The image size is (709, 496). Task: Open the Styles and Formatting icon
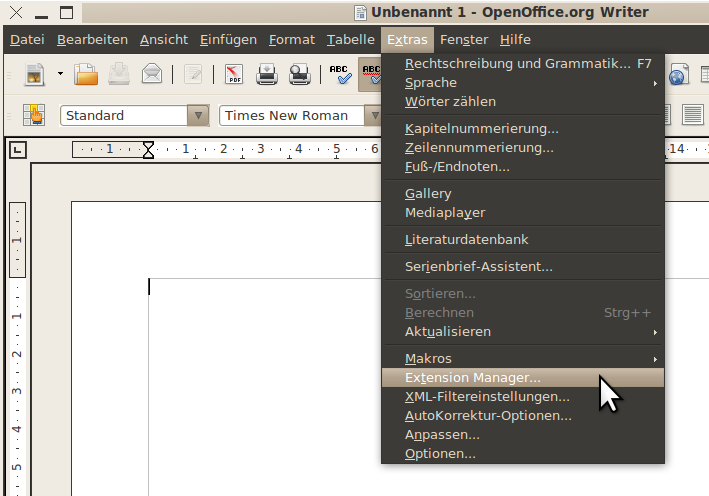pyautogui.click(x=35, y=115)
